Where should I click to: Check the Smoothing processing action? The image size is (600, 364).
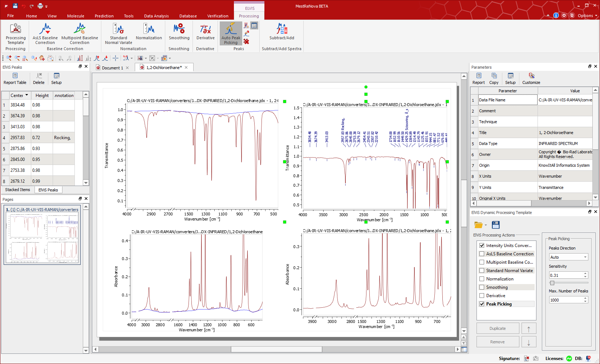482,287
